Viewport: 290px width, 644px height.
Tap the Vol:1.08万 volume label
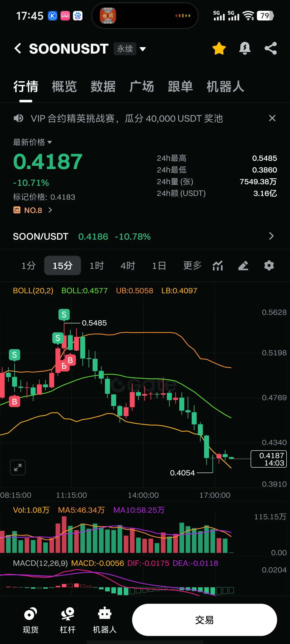[31, 510]
